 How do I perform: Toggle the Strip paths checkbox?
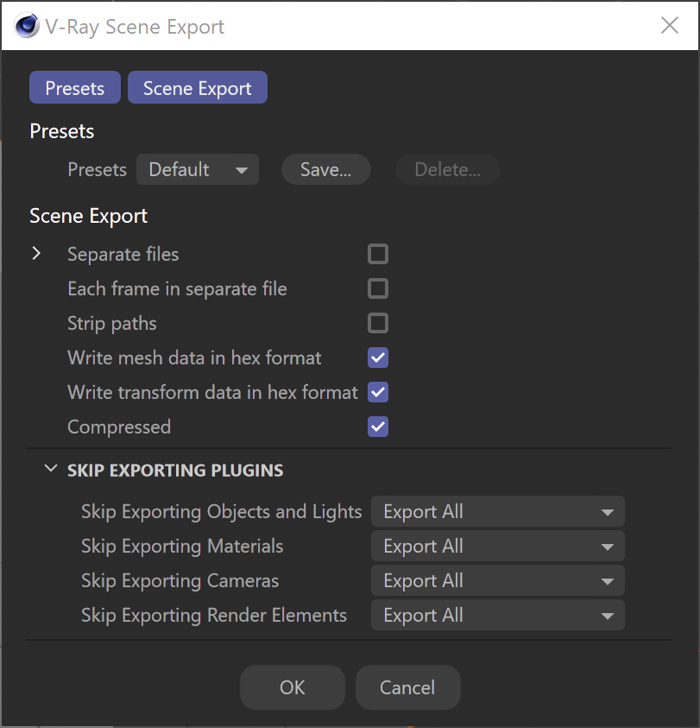pos(378,323)
